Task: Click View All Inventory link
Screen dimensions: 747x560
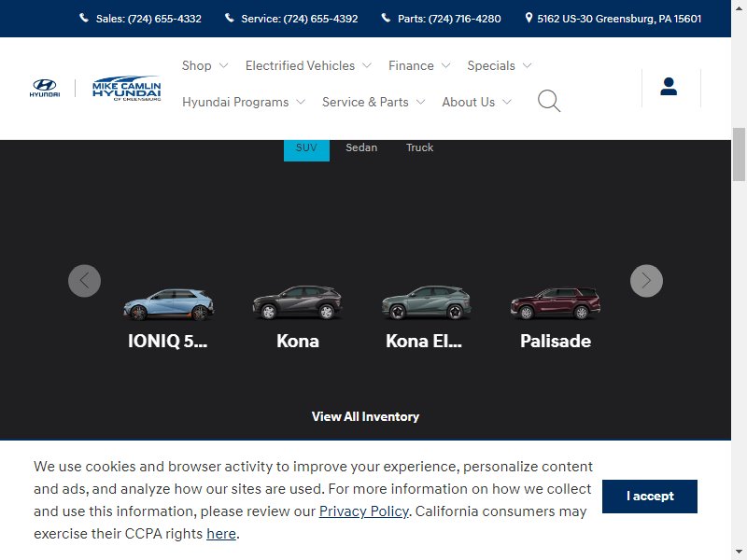Action: pyautogui.click(x=365, y=416)
